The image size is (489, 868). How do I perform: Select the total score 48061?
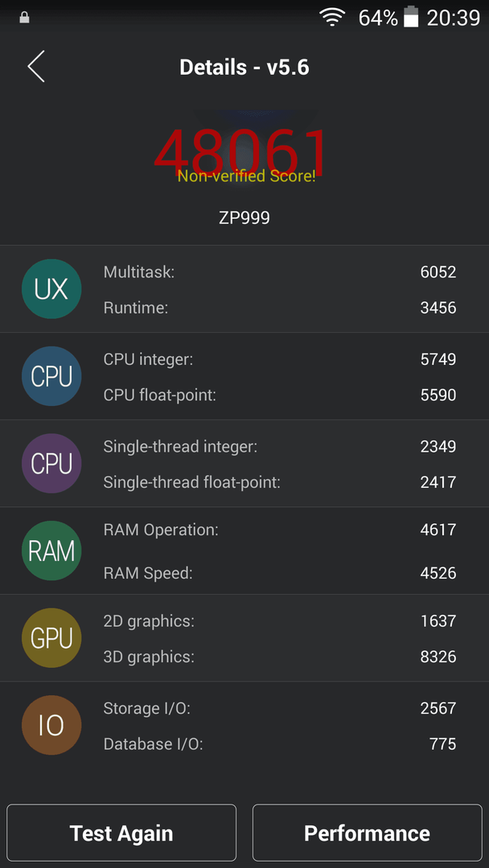[242, 154]
